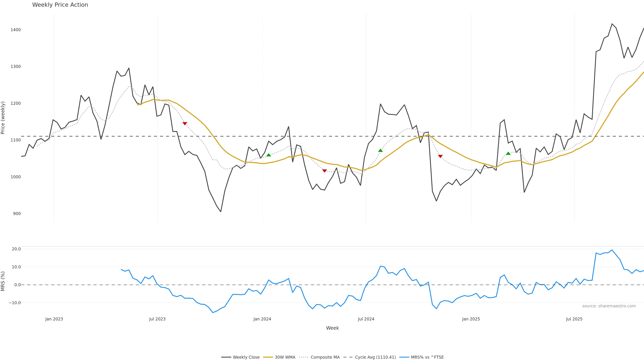The image size is (644, 362).
Task: Click the blue MRS% legend line swatch
Action: point(404,357)
